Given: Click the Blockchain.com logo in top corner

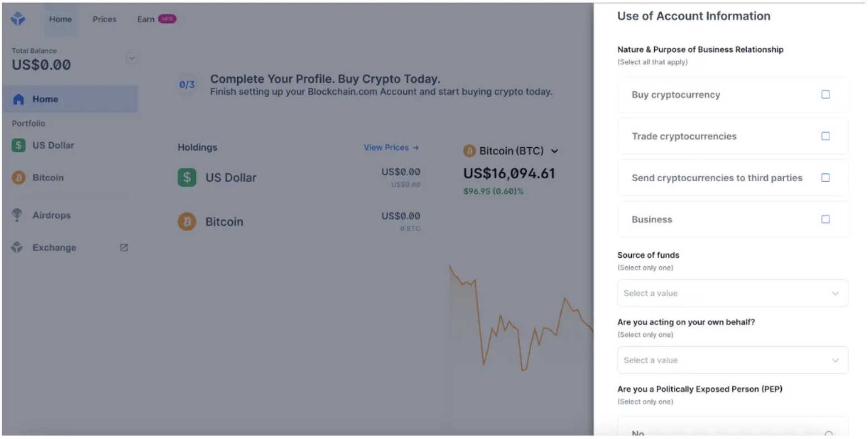Looking at the screenshot, I should point(17,18).
